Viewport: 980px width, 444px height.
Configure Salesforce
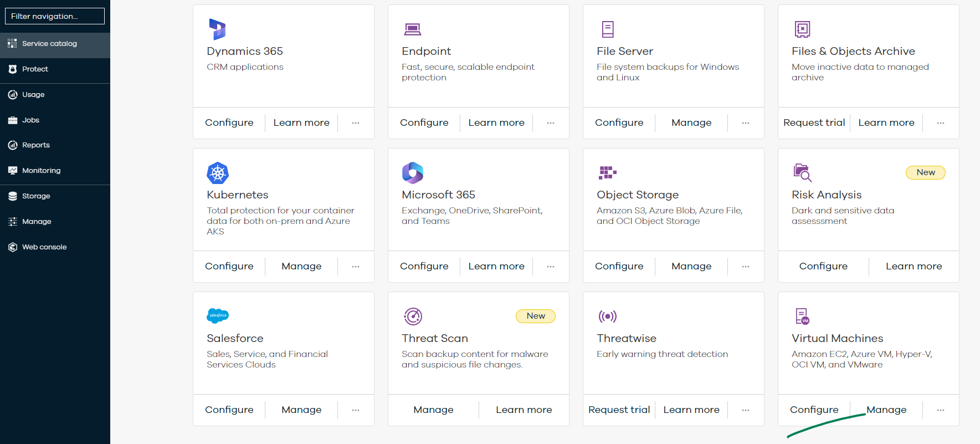(x=229, y=410)
